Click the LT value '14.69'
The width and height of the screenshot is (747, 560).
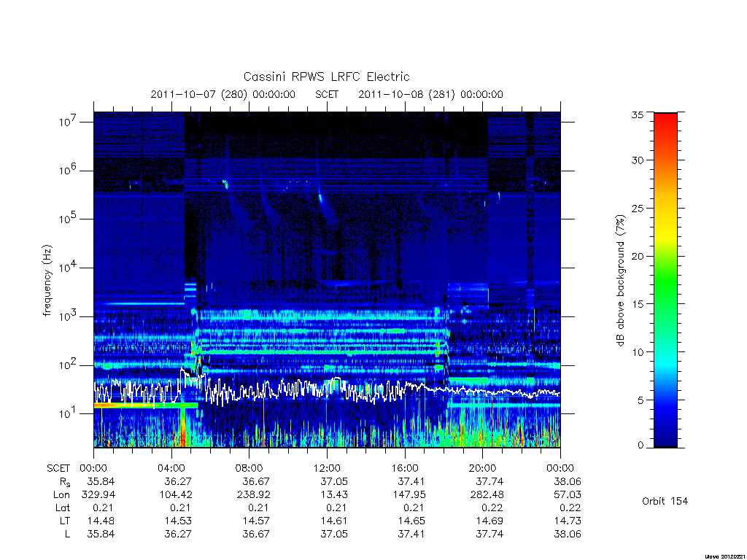coord(489,521)
